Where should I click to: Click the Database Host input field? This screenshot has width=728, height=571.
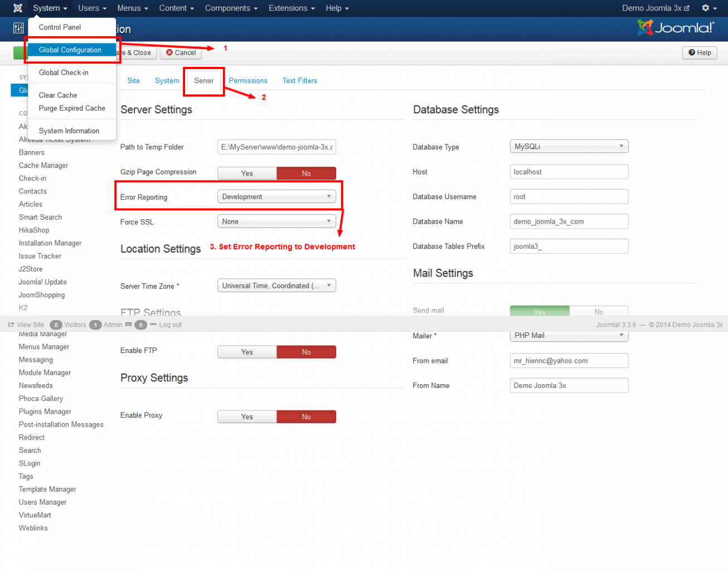[x=569, y=172]
